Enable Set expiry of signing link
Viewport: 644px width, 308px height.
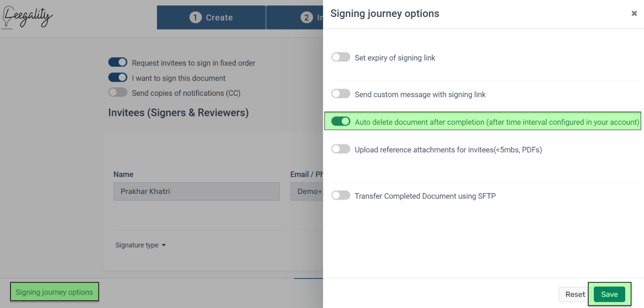[x=341, y=57]
